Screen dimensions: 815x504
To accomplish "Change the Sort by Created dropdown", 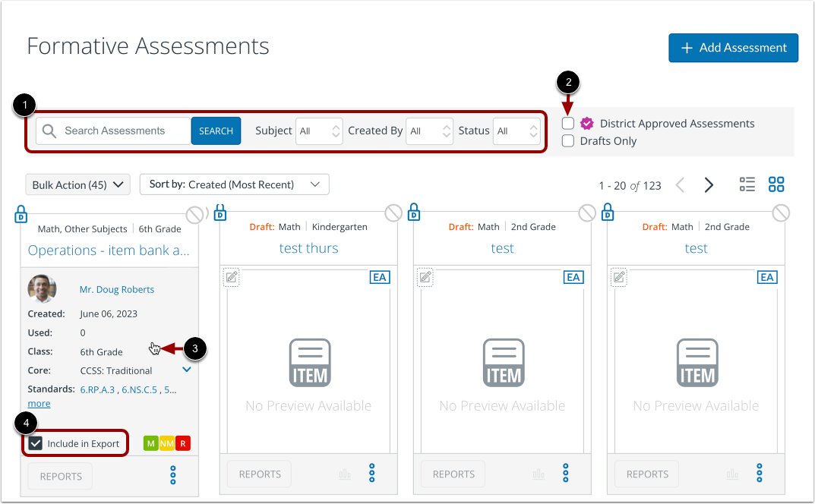I will coord(234,184).
